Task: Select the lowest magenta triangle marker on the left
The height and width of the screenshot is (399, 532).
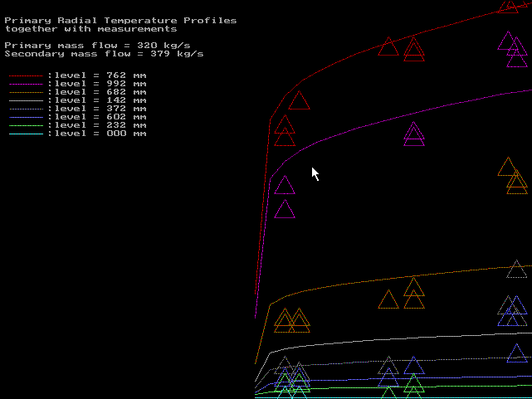Action: 285,209
